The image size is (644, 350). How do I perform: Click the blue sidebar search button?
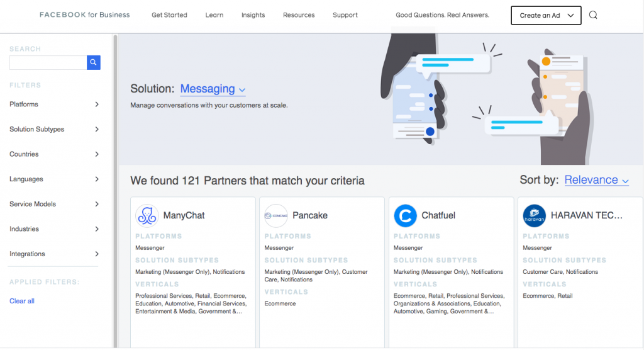click(x=94, y=62)
